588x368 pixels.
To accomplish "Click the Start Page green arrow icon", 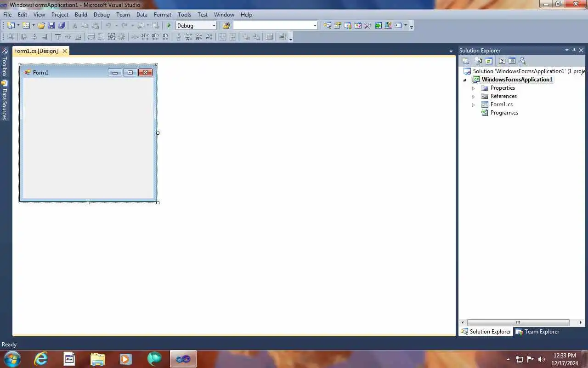I will click(378, 25).
